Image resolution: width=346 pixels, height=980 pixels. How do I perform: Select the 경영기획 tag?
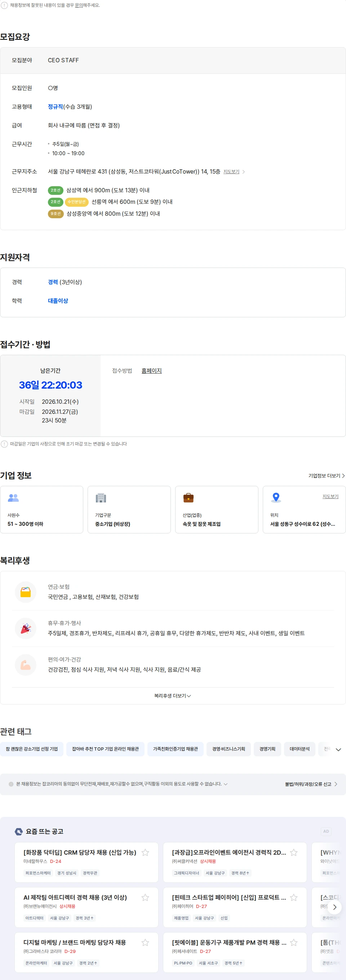267,749
